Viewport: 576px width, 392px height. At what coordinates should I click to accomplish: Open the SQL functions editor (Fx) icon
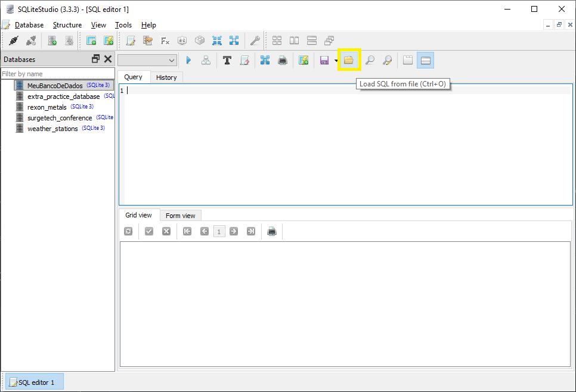coord(165,41)
